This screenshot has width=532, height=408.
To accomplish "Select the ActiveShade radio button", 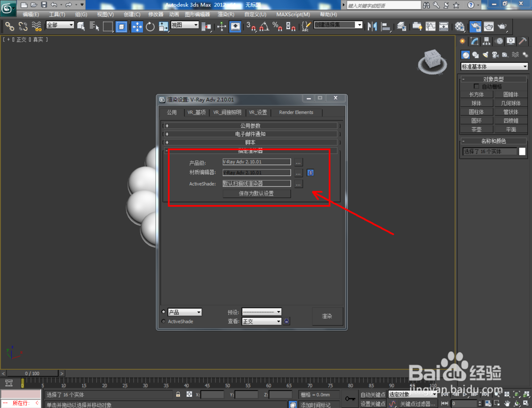I will click(x=163, y=321).
